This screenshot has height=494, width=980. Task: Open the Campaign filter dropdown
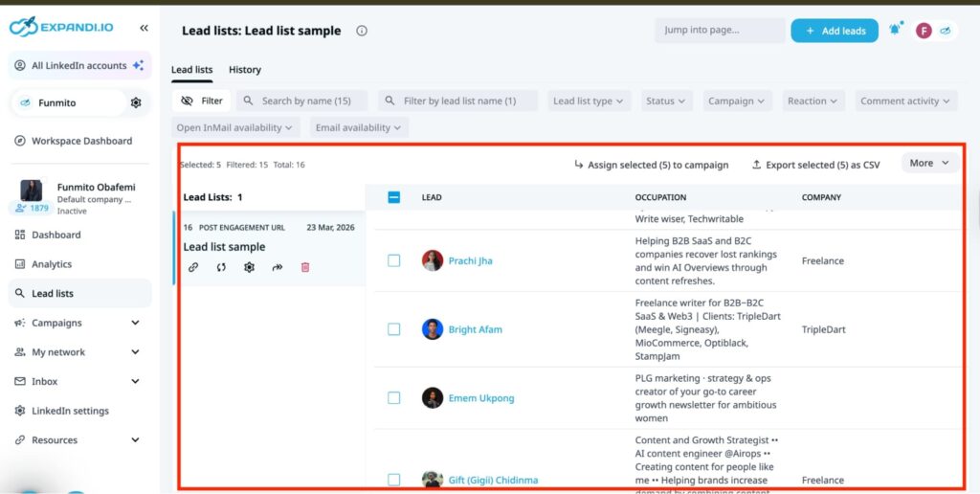737,101
